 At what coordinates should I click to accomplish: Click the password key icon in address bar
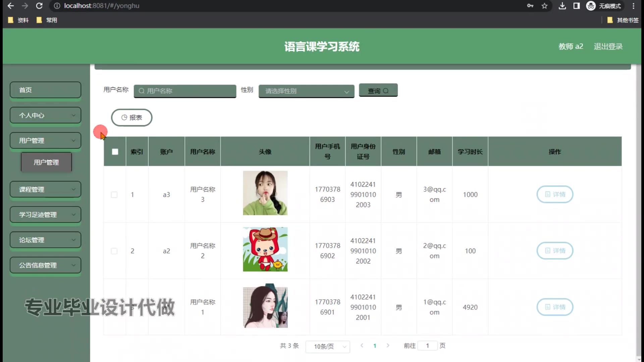click(x=530, y=6)
